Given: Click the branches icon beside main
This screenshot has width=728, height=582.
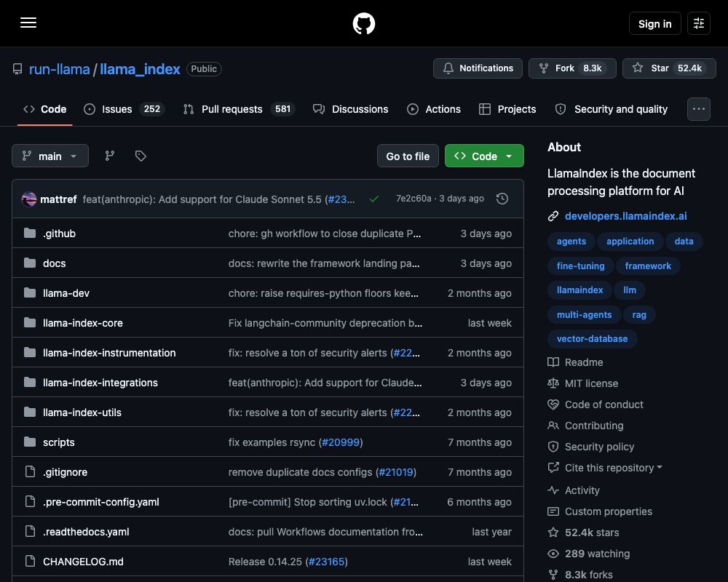Looking at the screenshot, I should 110,156.
